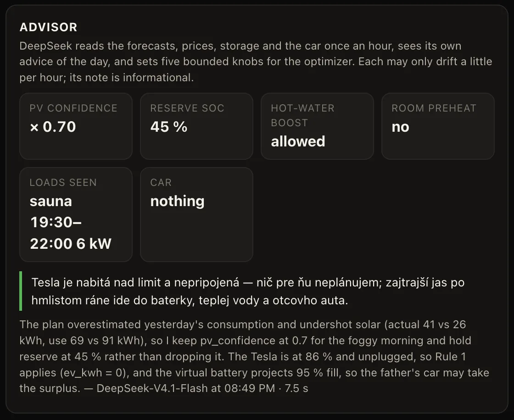Viewport: 514px width, 420px height.
Task: Click the ADVISOR heading
Action: (49, 27)
